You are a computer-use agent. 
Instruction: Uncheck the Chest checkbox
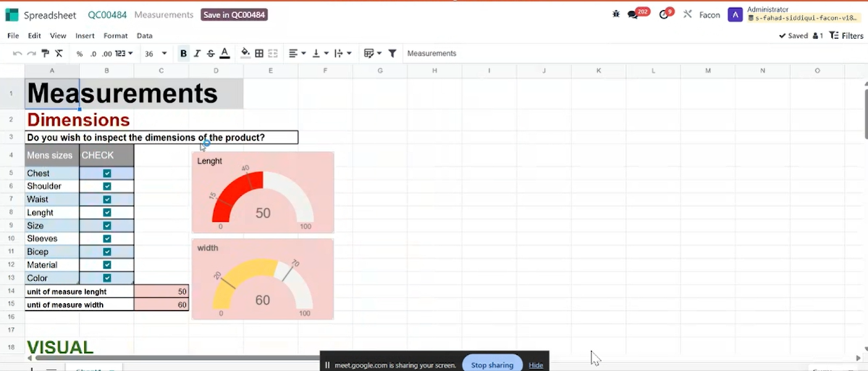[107, 173]
